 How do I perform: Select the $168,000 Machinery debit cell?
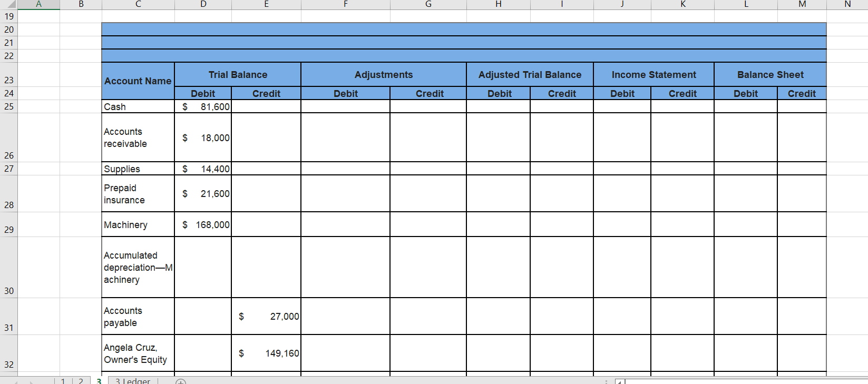point(203,224)
